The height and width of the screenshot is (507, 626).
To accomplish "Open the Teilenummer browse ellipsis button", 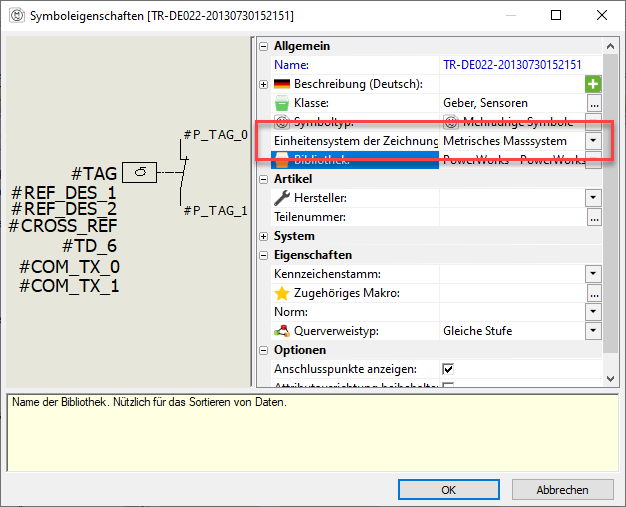I will 593,217.
